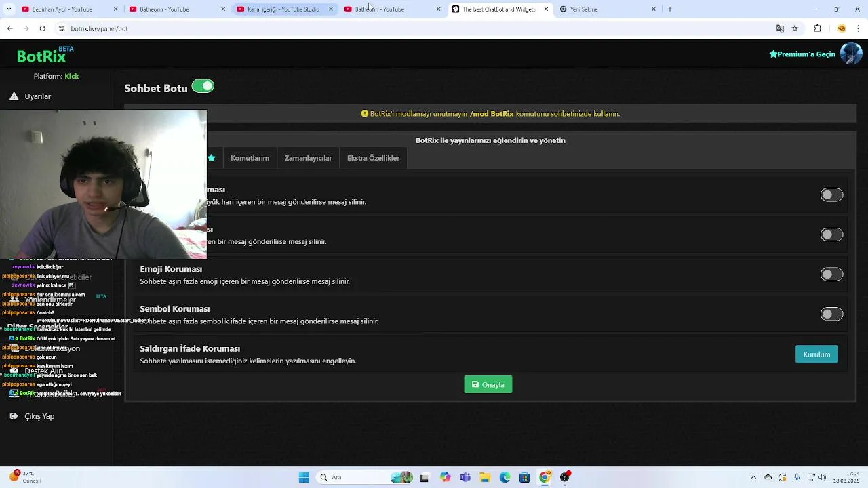Open Task View from taskbar
The image size is (868, 488).
[425, 477]
